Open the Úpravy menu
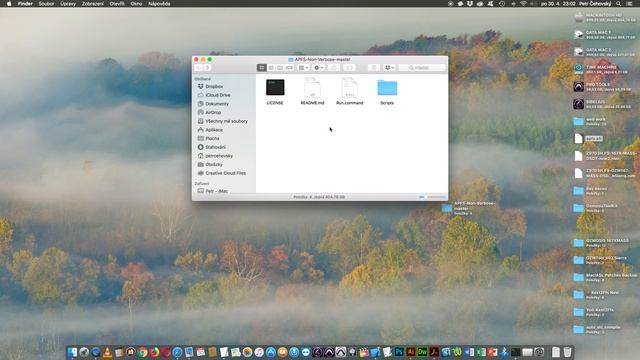This screenshot has height=360, width=640. point(68,4)
